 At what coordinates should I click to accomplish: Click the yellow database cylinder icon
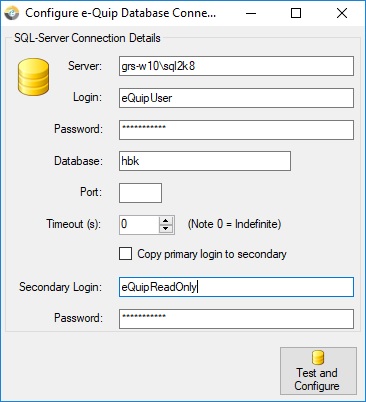click(33, 77)
